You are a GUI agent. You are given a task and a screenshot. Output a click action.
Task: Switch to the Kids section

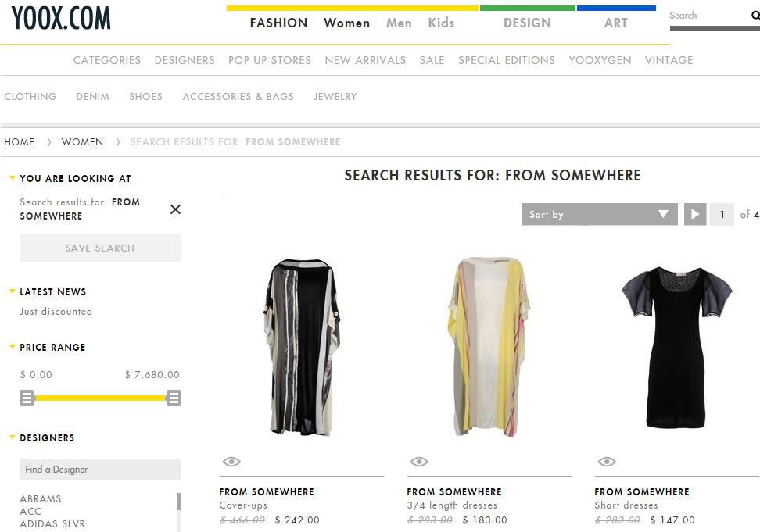(441, 23)
